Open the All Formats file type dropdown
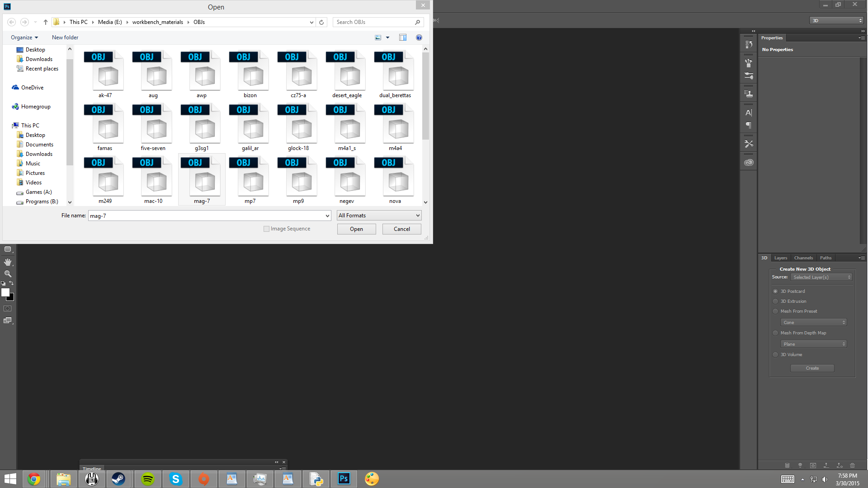The image size is (868, 488). click(379, 216)
